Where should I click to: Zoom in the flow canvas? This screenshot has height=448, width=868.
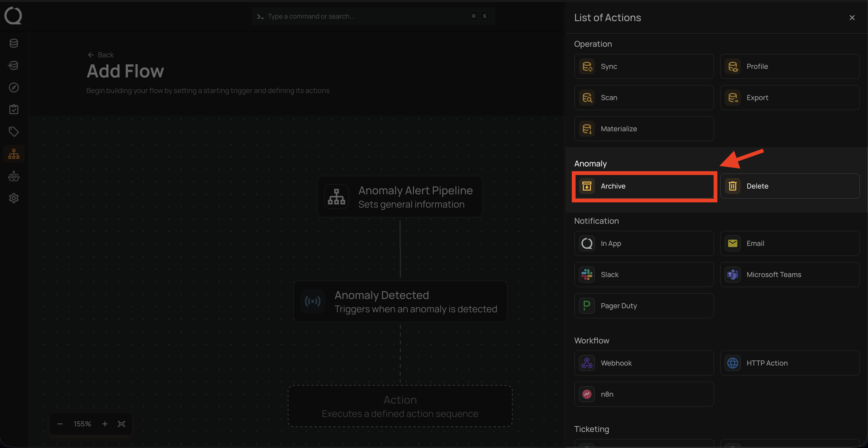tap(105, 424)
